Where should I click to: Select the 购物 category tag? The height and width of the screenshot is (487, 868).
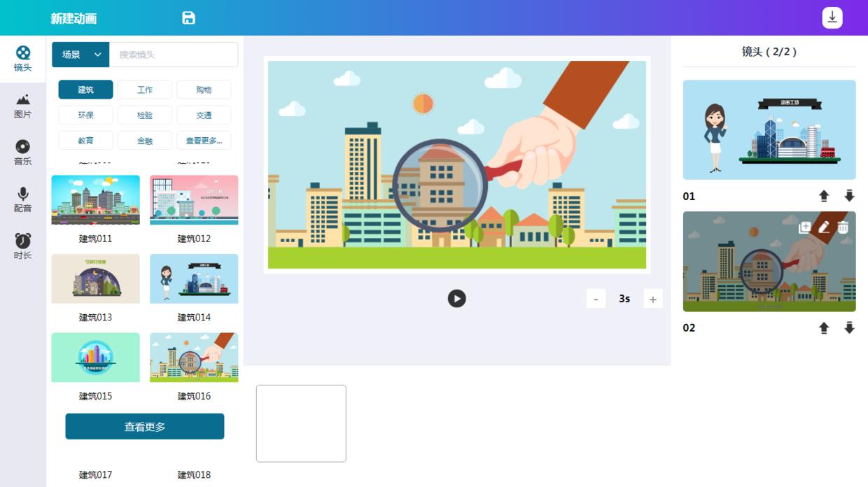coord(204,90)
